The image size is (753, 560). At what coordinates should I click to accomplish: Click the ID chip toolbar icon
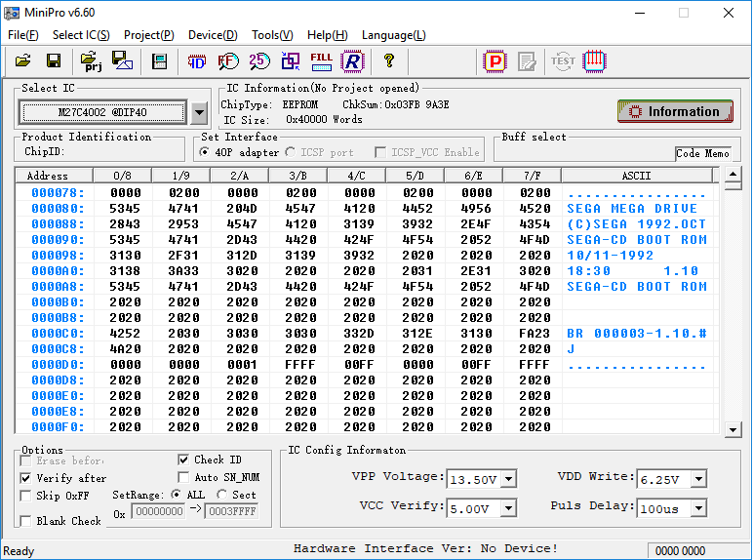197,61
